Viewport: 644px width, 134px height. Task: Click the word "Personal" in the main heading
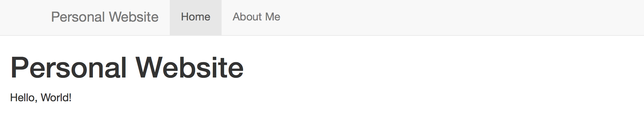click(x=68, y=68)
